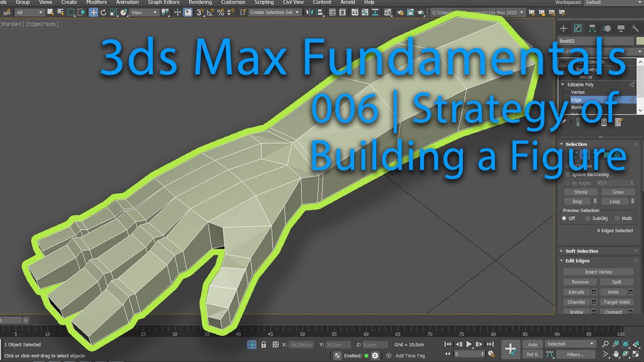Viewport: 644px width, 362px height.
Task: Open the Utilities wrench panel tab
Action: (x=635, y=29)
